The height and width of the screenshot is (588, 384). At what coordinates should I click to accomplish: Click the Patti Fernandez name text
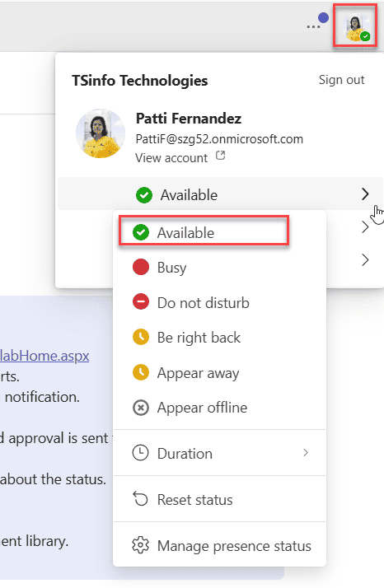189,118
